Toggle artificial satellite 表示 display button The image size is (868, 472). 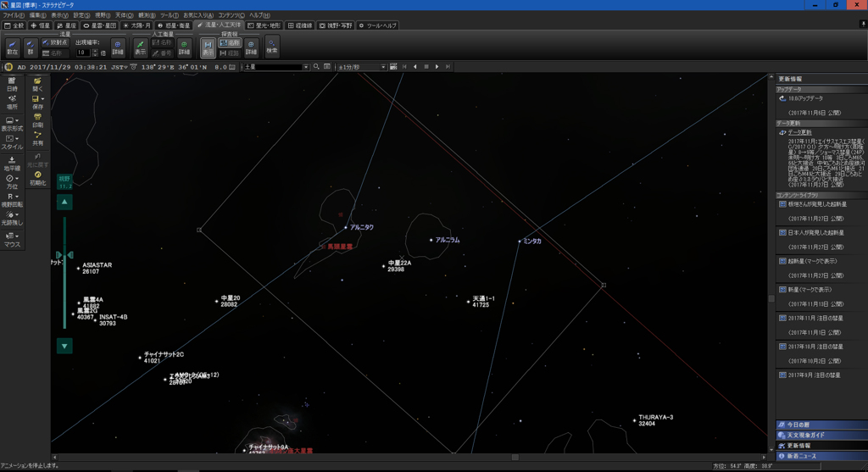coord(141,47)
